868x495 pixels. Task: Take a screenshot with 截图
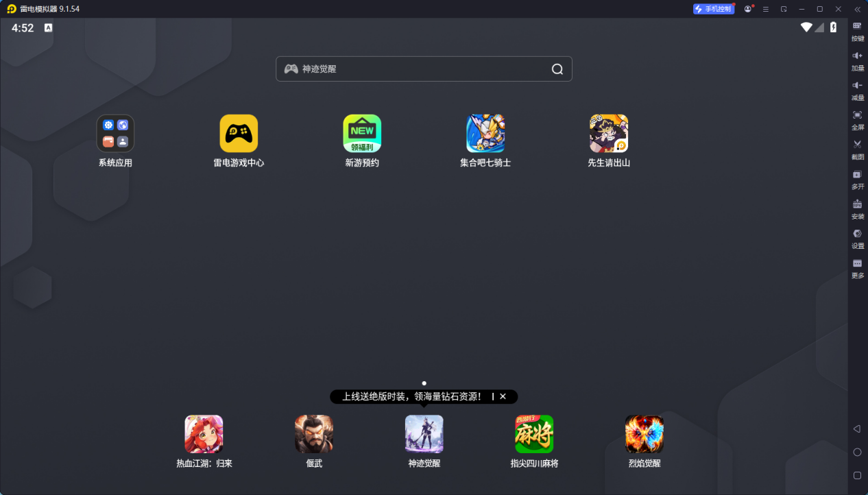[857, 149]
